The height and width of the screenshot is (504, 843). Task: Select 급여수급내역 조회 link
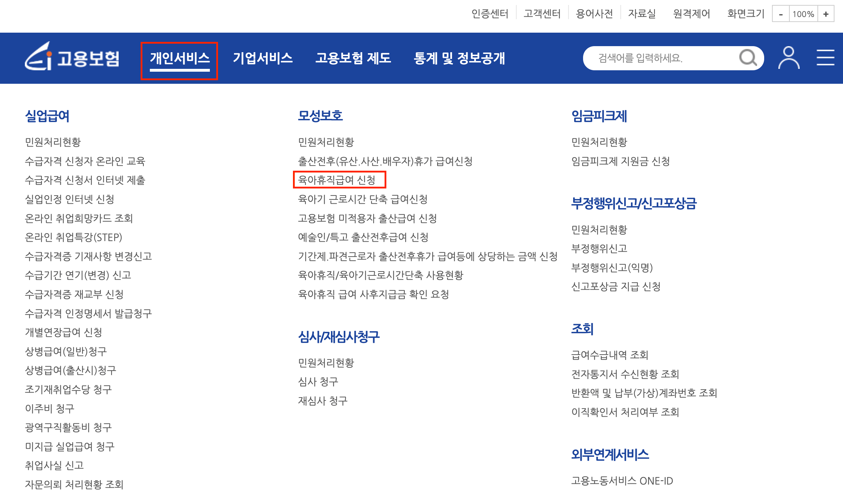610,355
